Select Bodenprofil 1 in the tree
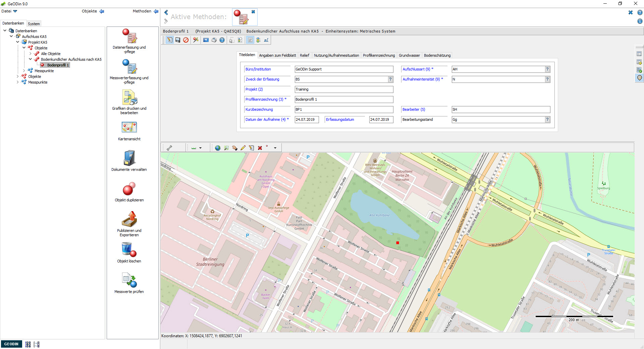644x349 pixels. pos(58,65)
